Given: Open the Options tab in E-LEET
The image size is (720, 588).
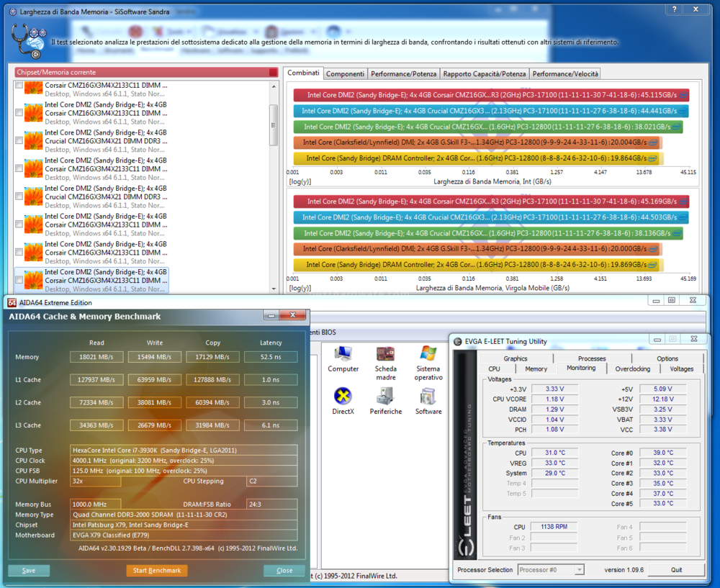Looking at the screenshot, I should 667,358.
